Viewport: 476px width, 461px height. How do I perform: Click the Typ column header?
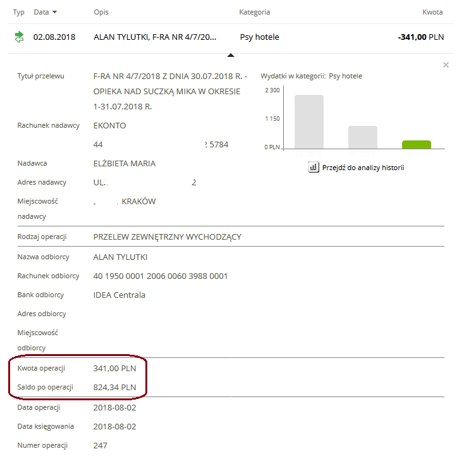(19, 12)
